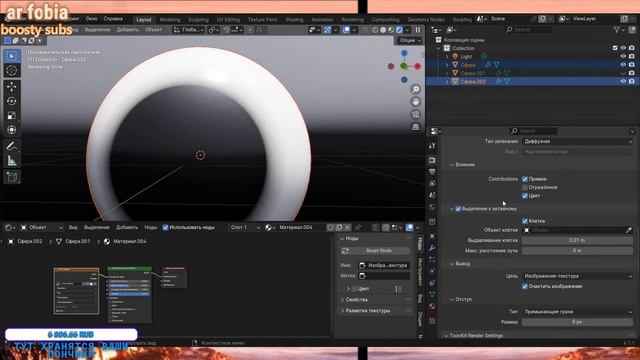Select the Annotate pencil tool

coord(11,146)
